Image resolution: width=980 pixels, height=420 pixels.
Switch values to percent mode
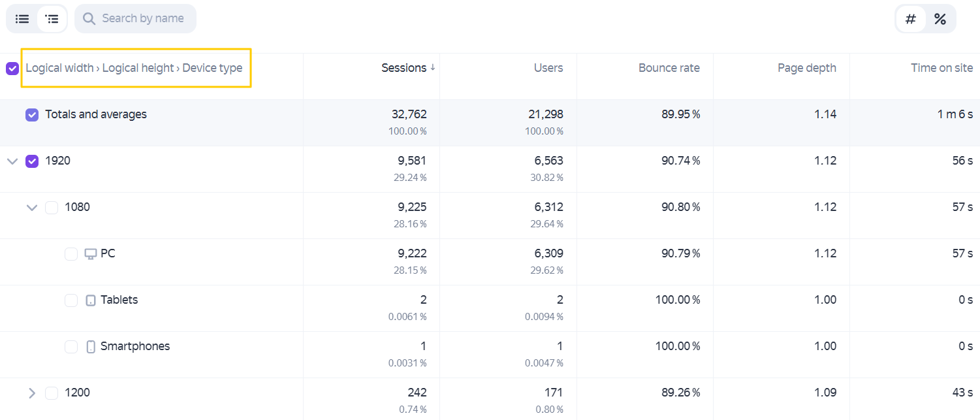(x=940, y=19)
